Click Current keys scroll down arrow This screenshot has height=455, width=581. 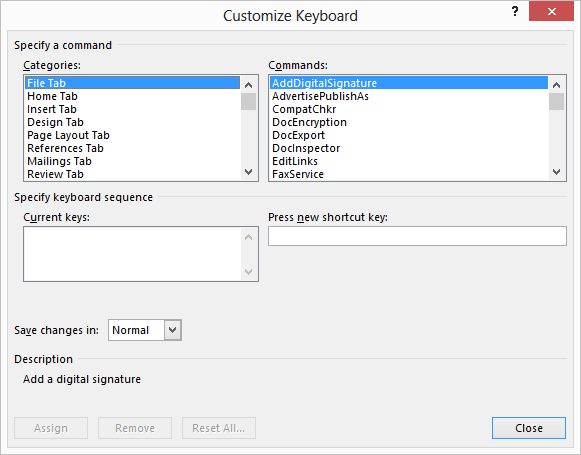(249, 272)
